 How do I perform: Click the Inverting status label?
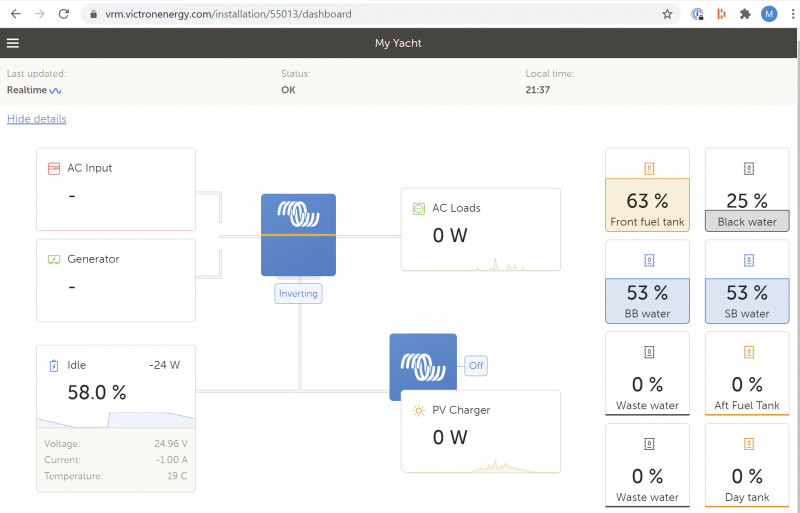298,294
